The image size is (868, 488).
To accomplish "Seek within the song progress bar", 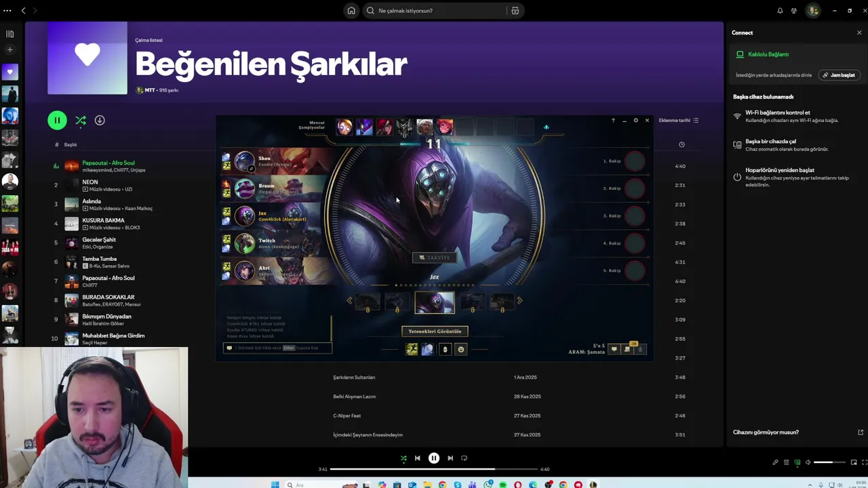I will [x=434, y=469].
